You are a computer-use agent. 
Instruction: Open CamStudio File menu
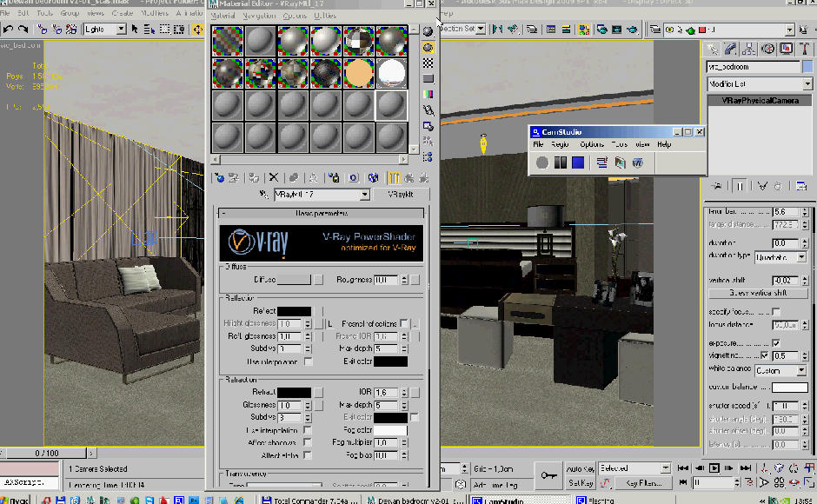(538, 144)
